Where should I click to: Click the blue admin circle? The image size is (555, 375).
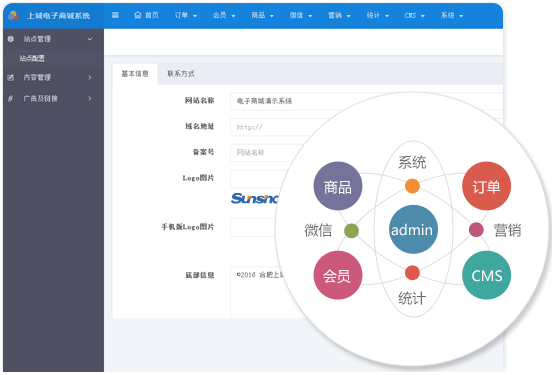(x=413, y=229)
